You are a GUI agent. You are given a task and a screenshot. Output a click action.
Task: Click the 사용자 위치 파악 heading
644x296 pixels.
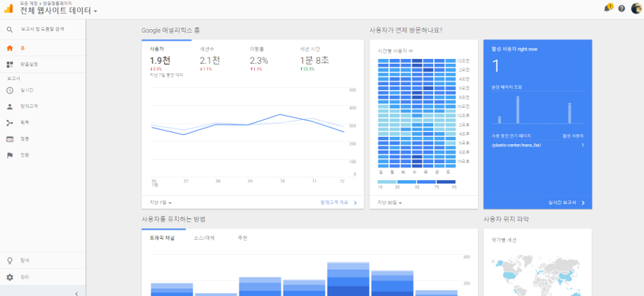(506, 219)
